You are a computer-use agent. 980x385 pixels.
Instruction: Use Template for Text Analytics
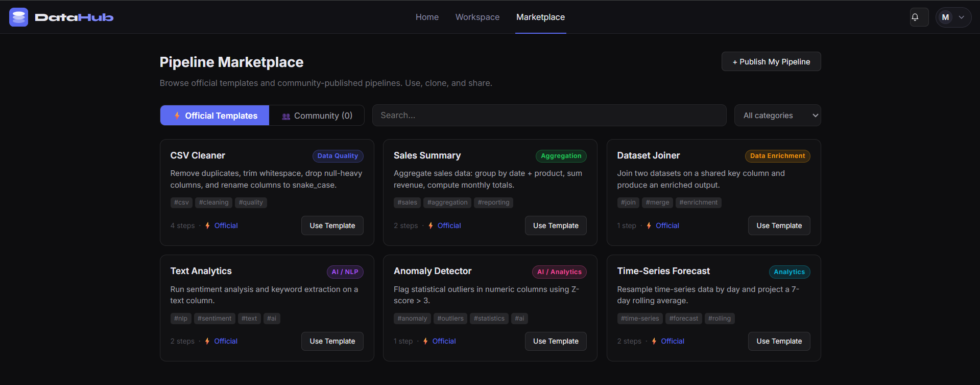(332, 341)
